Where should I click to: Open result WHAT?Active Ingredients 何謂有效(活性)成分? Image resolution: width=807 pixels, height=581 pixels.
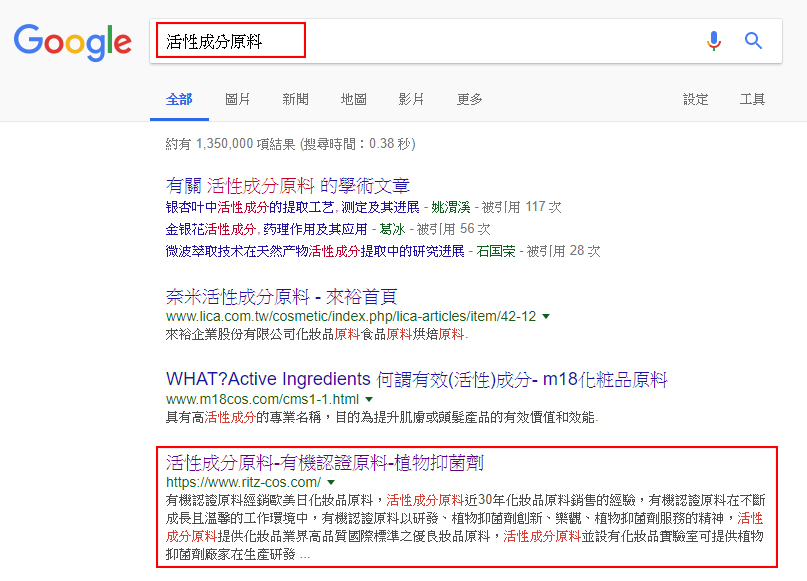coord(416,380)
